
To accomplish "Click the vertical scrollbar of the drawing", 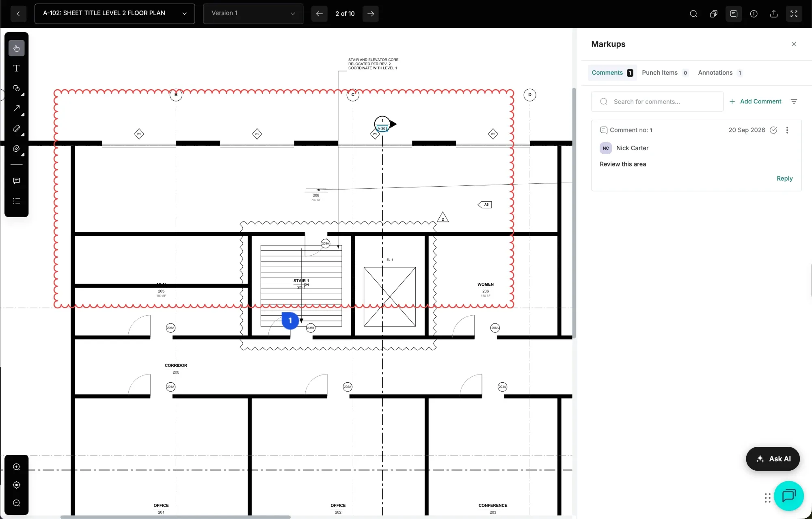I will (x=574, y=213).
